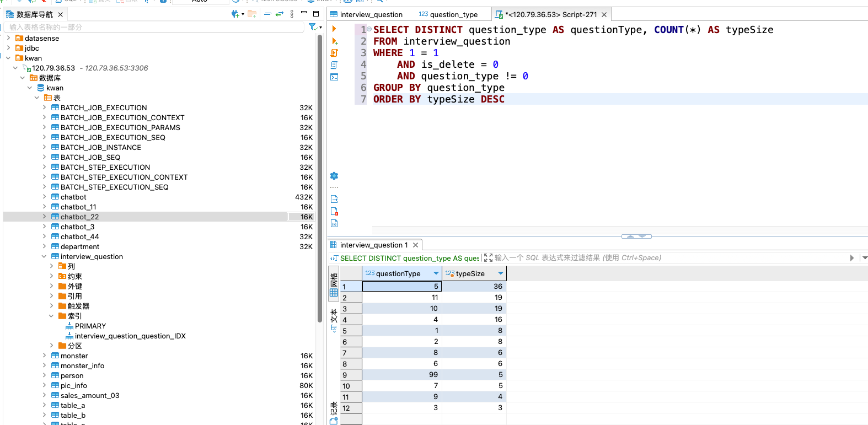Switch to the interview_question editor tab
868x425 pixels.
366,14
